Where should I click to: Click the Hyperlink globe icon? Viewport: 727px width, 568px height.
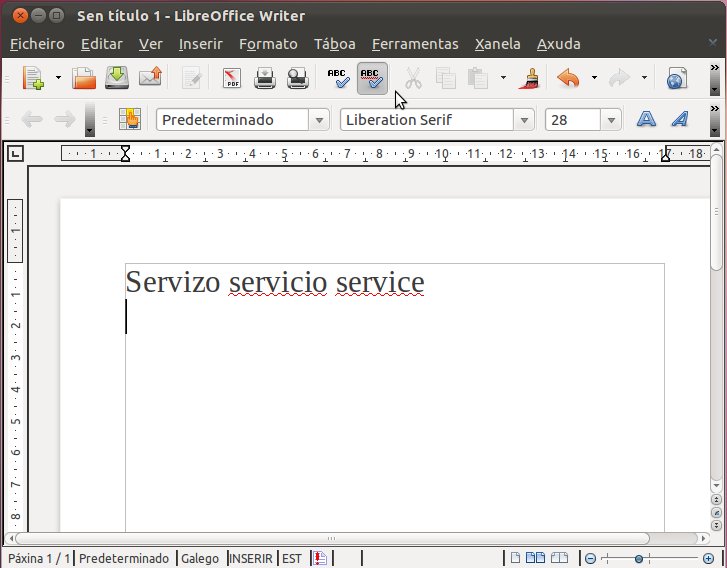(x=677, y=78)
